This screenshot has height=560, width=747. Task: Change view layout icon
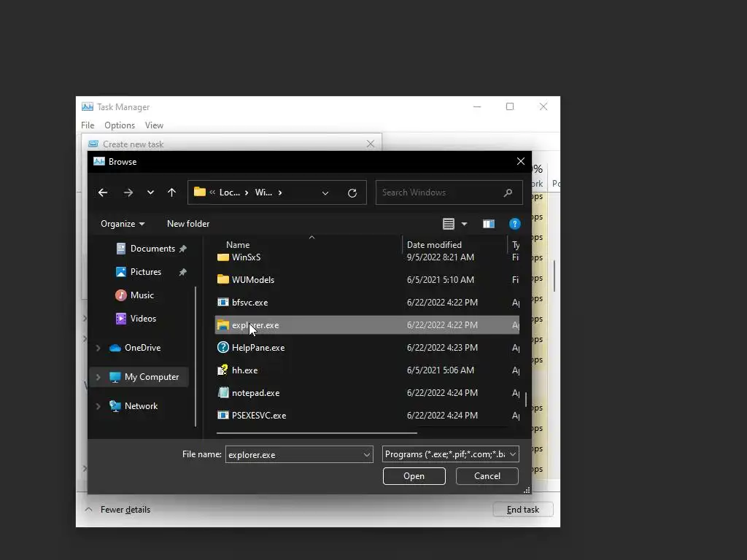[449, 224]
